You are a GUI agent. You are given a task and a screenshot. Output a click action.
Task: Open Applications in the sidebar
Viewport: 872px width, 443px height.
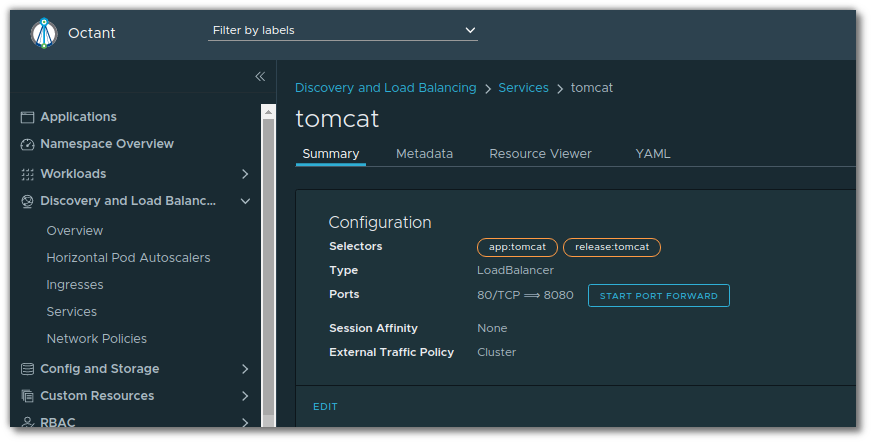(x=78, y=117)
